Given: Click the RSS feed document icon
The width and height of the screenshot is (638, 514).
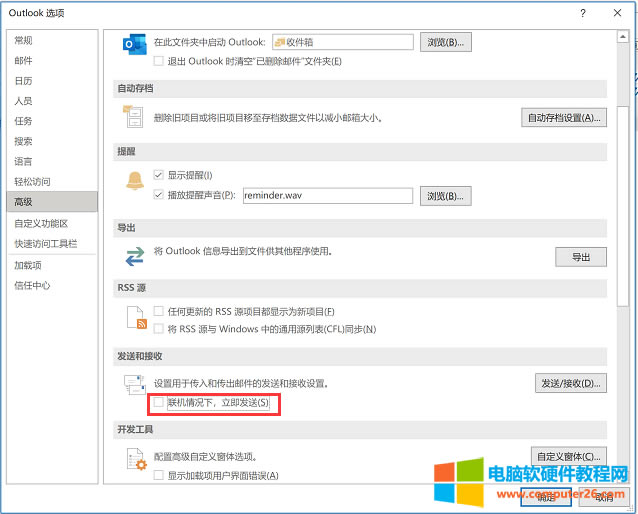Looking at the screenshot, I should [x=137, y=318].
